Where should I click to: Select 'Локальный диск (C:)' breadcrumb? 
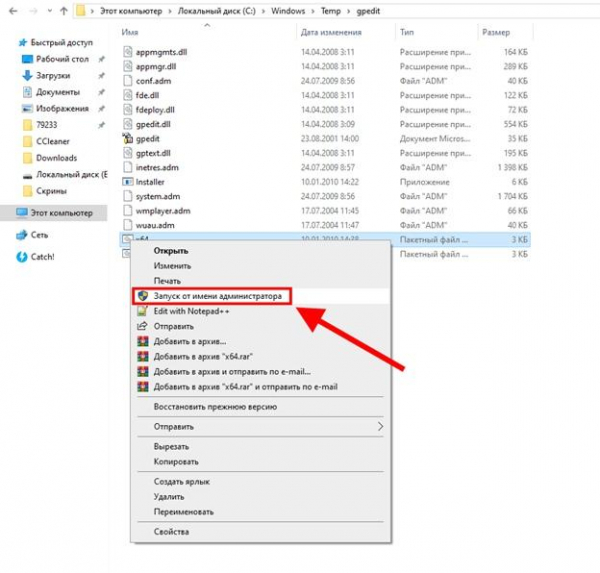pos(217,11)
